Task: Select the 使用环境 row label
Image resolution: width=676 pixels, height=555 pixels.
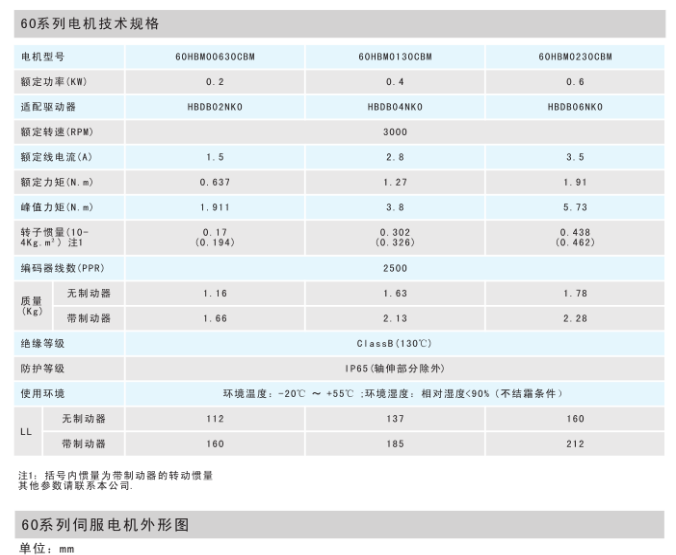Action: pyautogui.click(x=43, y=393)
